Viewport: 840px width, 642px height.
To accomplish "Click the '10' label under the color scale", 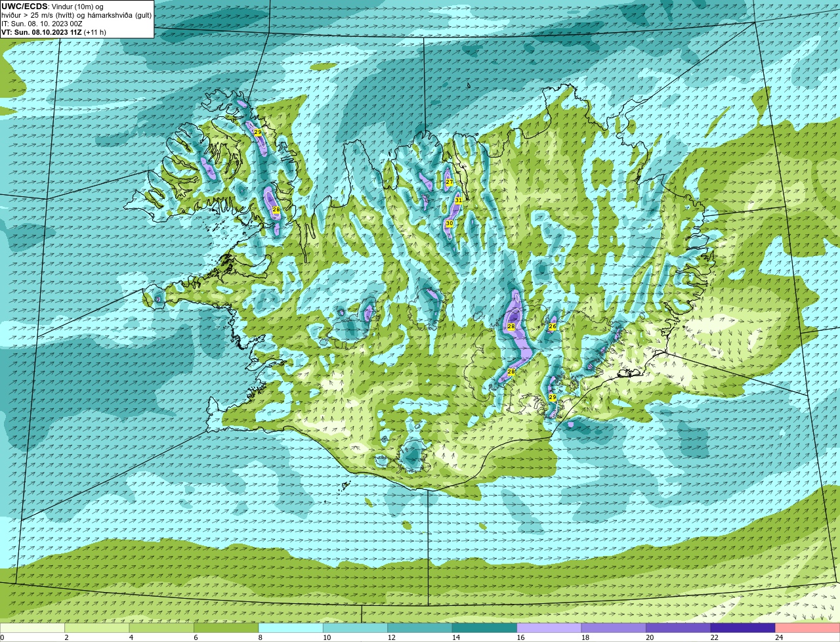I will tap(326, 637).
